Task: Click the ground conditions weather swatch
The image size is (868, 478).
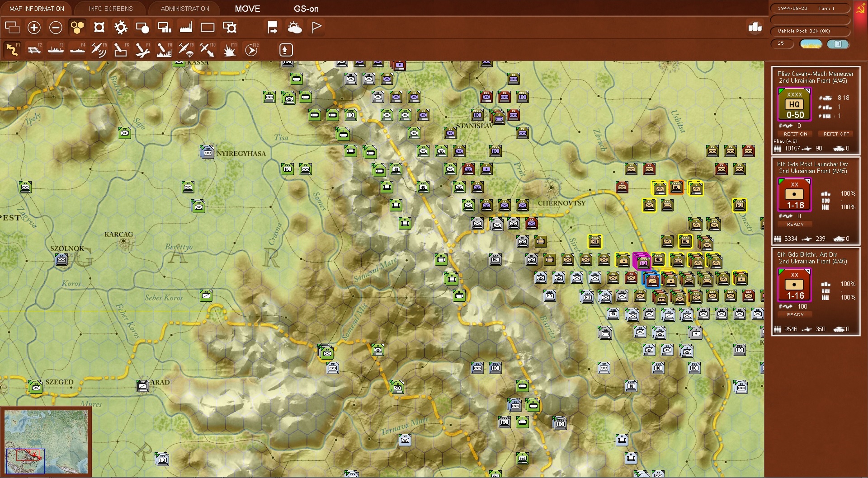Action: pos(811,44)
